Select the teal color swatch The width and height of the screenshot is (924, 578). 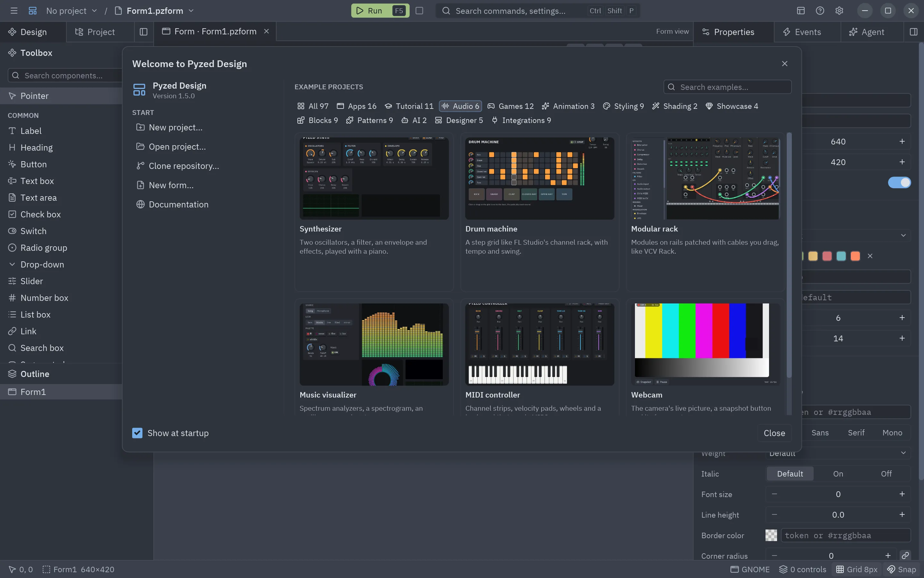click(x=841, y=256)
